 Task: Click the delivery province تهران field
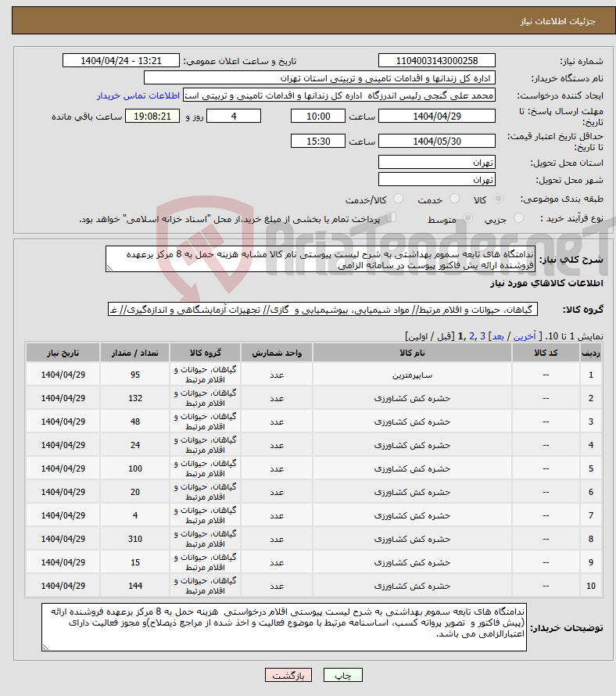tap(437, 162)
